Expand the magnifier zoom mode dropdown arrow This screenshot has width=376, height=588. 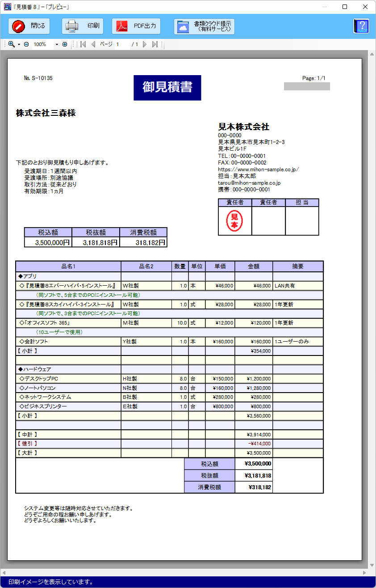pyautogui.click(x=19, y=45)
